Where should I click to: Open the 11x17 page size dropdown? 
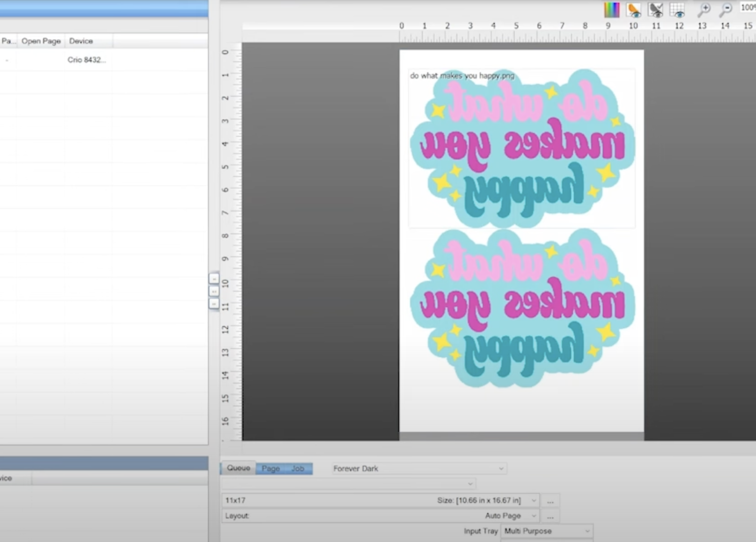pos(534,501)
